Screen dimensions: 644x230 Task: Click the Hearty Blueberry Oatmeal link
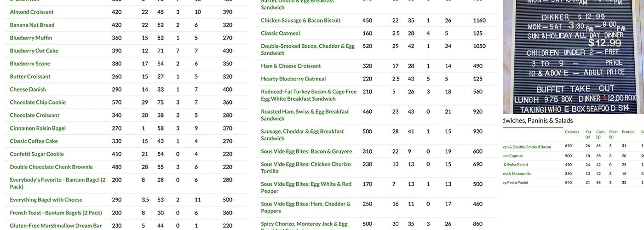coord(293,79)
